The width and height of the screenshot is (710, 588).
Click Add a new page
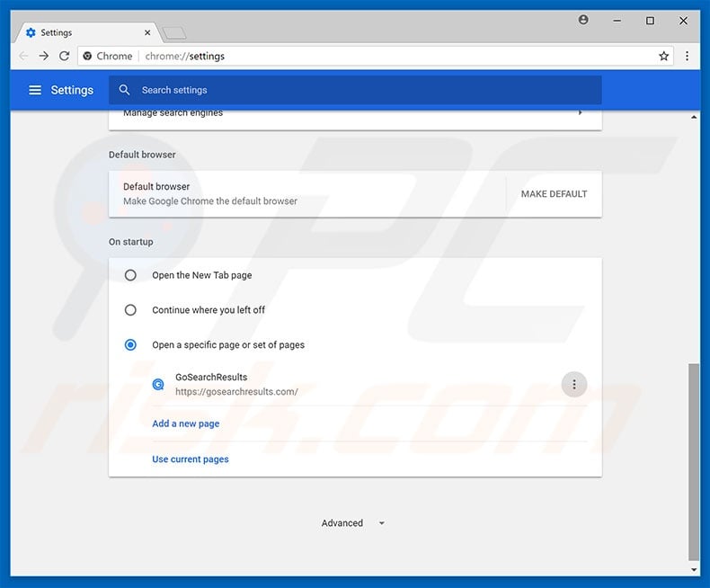[186, 423]
